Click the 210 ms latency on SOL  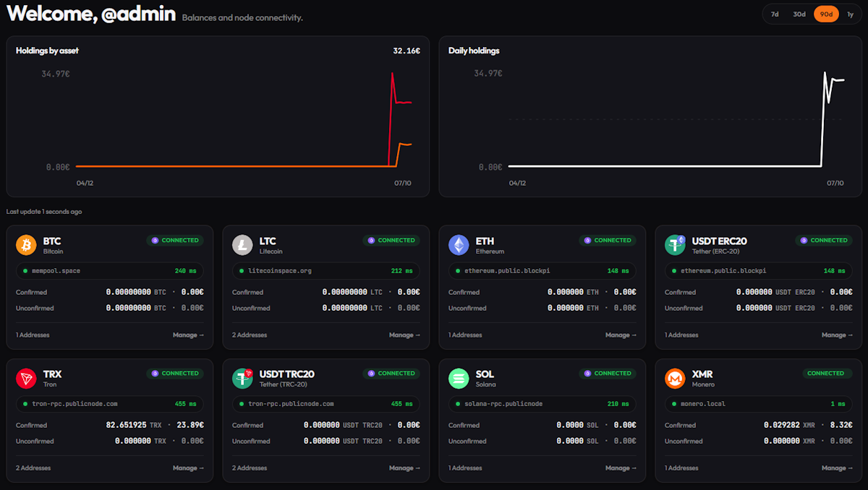tap(618, 404)
